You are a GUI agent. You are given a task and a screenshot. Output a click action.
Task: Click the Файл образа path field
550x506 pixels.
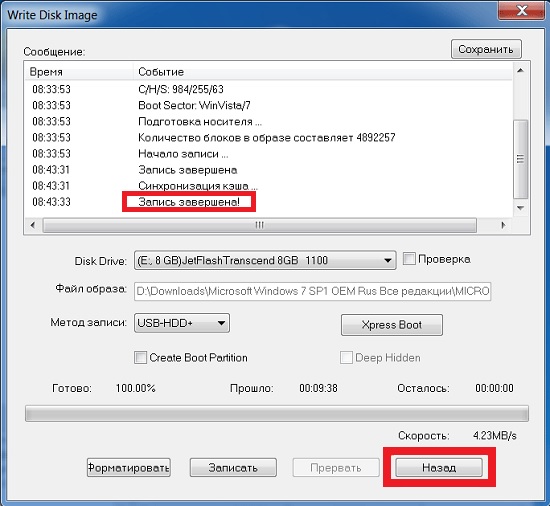[312, 291]
